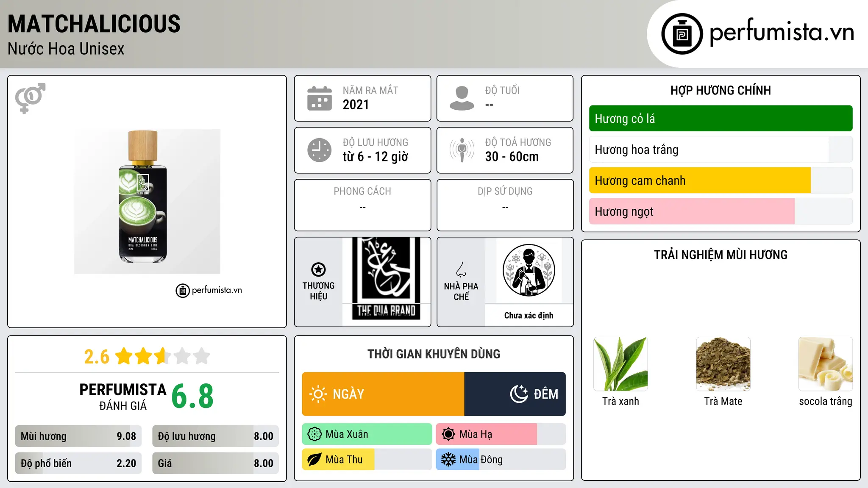Viewport: 868px width, 488px height.
Task: Click the Giá 8.00 score bar
Action: tap(215, 463)
